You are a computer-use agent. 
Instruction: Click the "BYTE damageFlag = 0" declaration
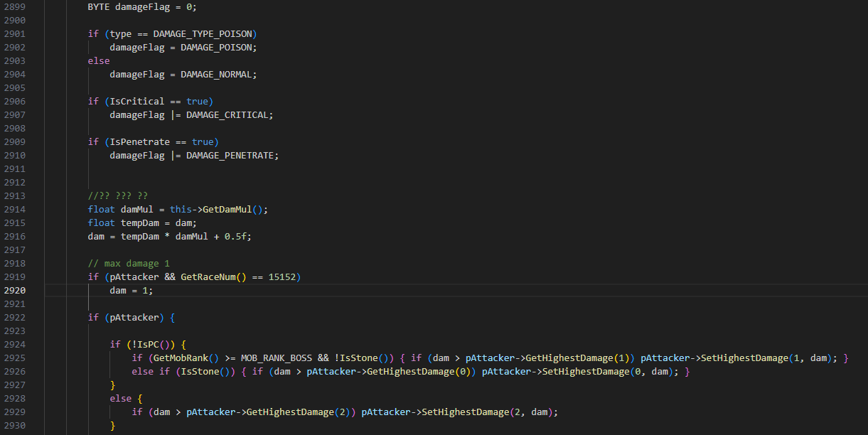141,7
